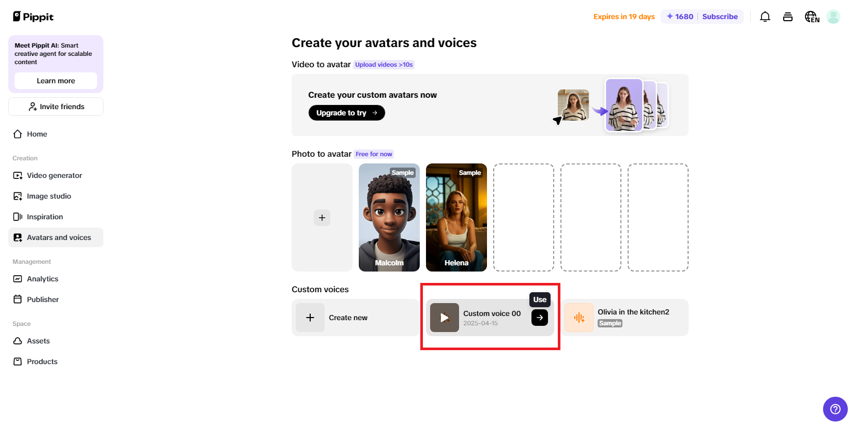Viewport: 868px width, 436px height.
Task: Click the avatar conversion illustration
Action: click(x=612, y=105)
